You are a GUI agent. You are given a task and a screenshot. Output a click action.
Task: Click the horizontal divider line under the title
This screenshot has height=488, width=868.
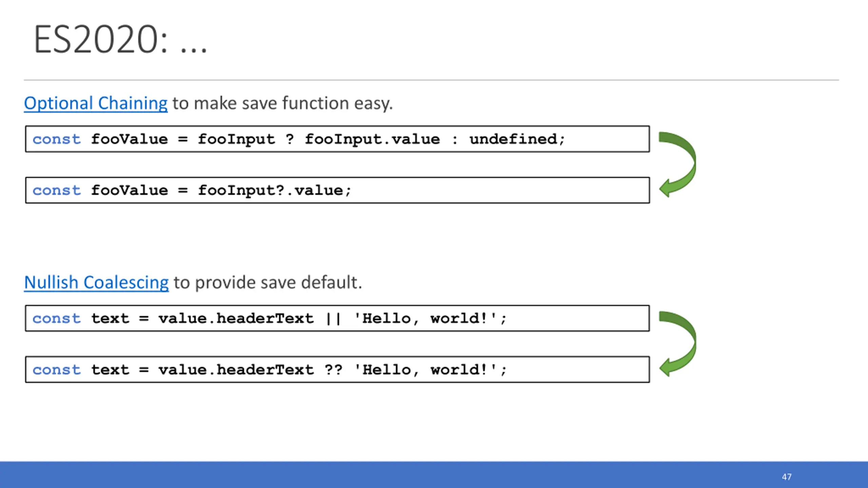coord(431,80)
